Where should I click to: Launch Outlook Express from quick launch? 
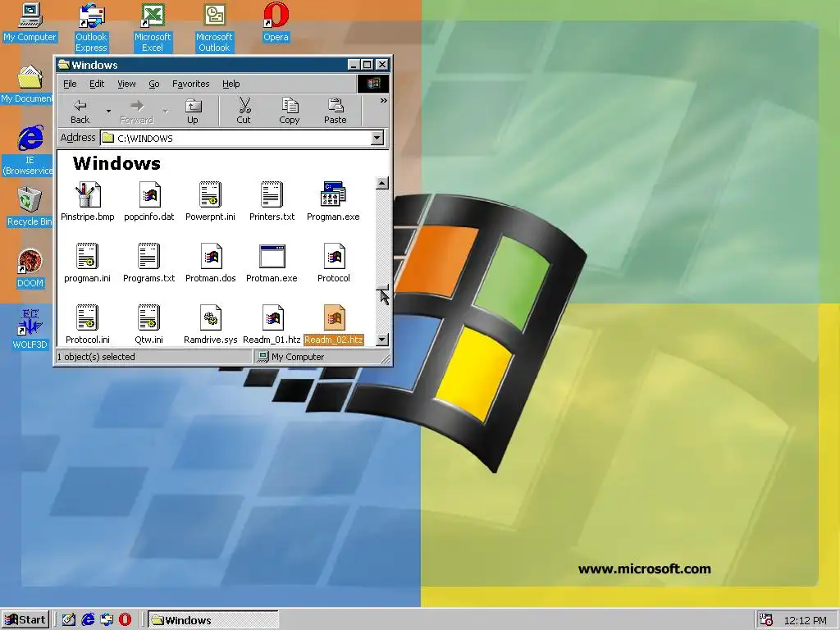[x=107, y=620]
